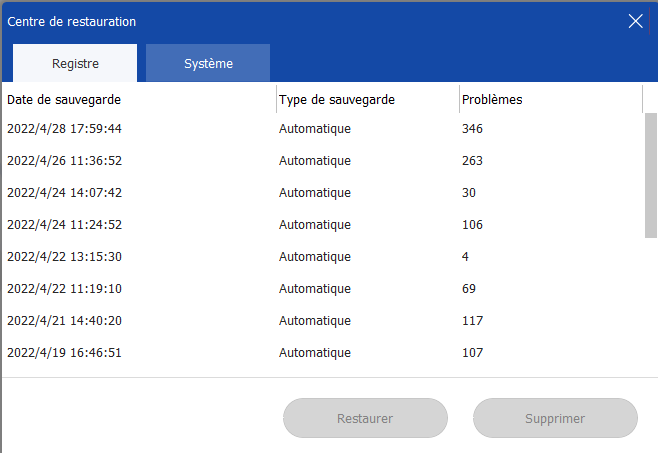Click the vertical scrollbar thumb
The width and height of the screenshot is (658, 453).
(651, 175)
